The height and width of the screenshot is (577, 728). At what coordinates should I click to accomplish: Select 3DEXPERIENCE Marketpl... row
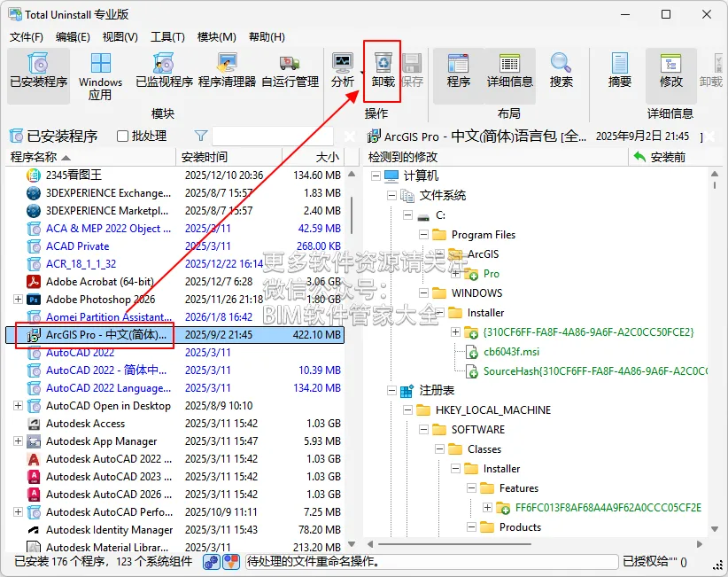(x=174, y=211)
